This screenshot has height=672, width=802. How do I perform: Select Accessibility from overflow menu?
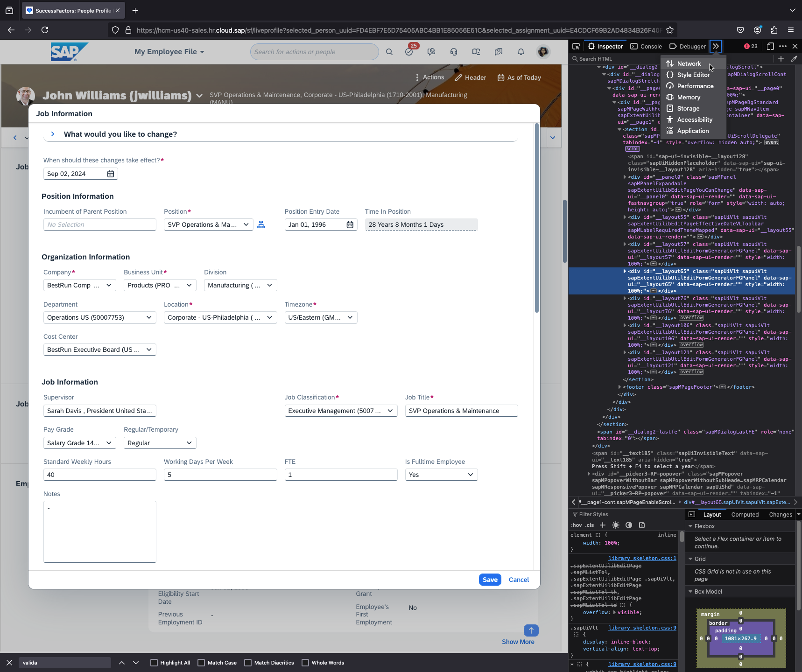click(693, 119)
